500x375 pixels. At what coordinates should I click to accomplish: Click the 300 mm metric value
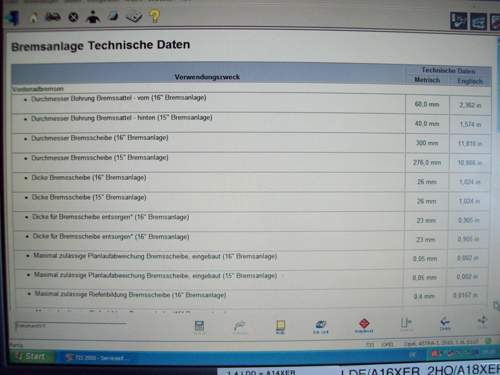click(427, 143)
